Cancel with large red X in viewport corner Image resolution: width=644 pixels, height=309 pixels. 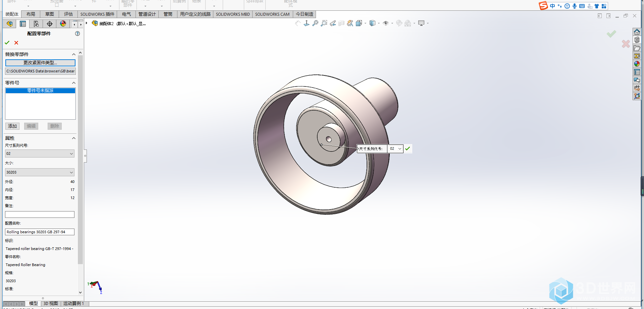(626, 44)
